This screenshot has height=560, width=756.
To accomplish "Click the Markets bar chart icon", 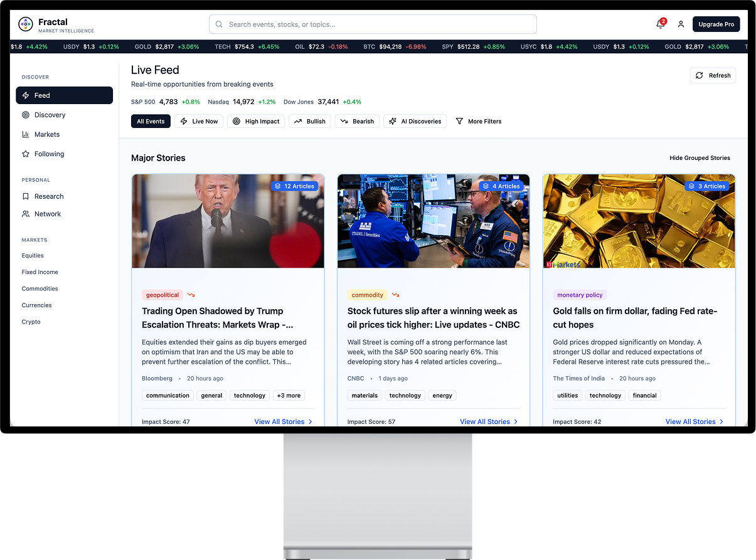I will 26,134.
